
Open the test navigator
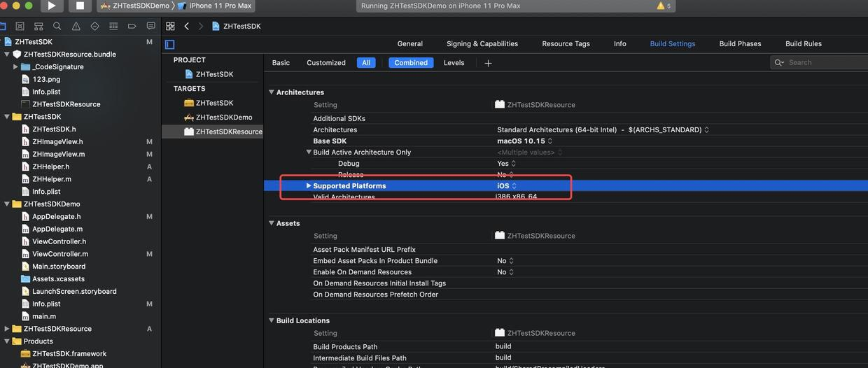coord(94,26)
